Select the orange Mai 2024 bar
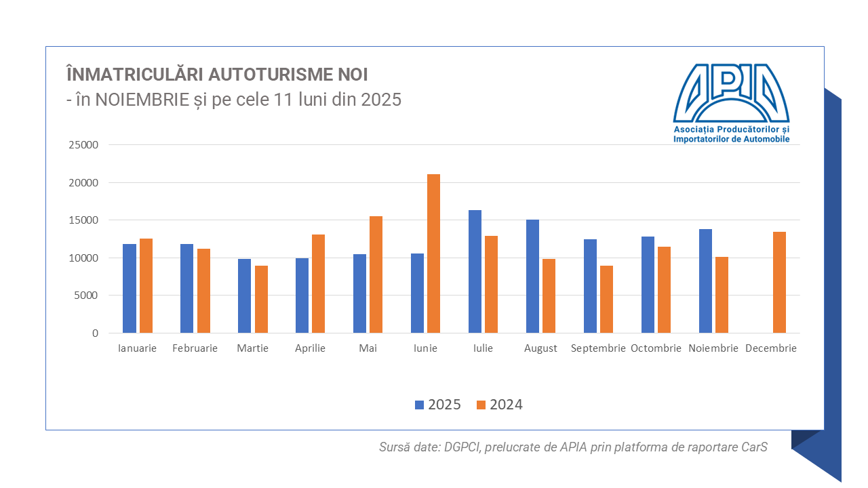This screenshot has height=488, width=868. pos(376,274)
